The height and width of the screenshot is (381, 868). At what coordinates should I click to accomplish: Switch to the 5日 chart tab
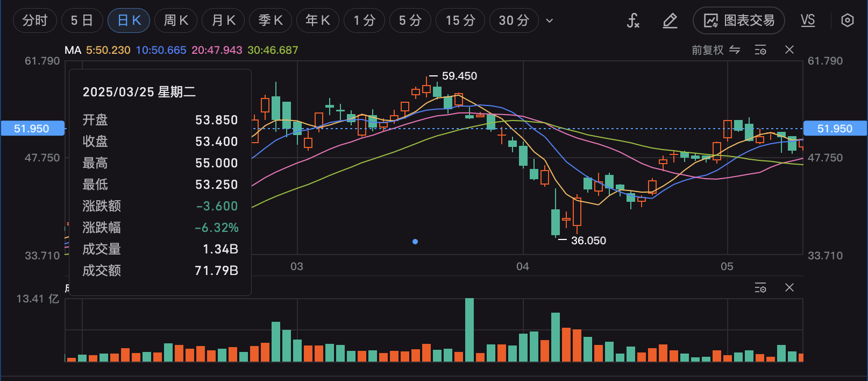click(x=82, y=21)
